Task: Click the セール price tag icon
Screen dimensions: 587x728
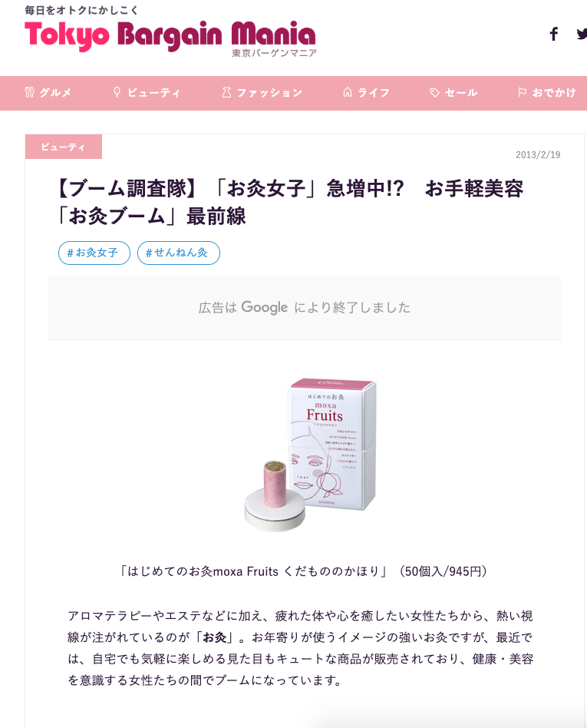Action: [x=434, y=92]
